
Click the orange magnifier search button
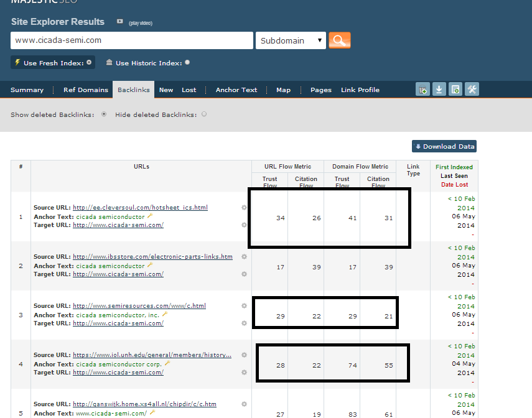340,40
